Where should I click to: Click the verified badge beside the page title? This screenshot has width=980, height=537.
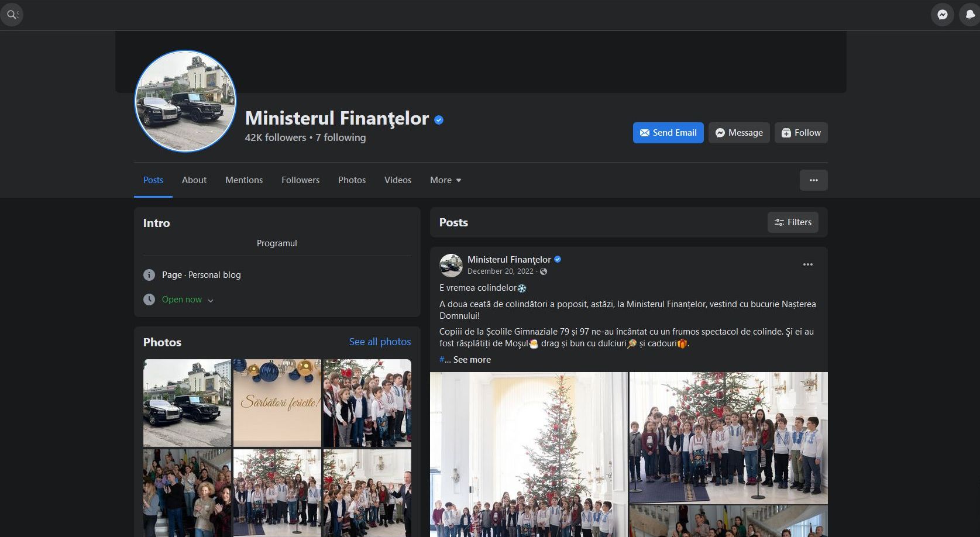[x=439, y=120]
